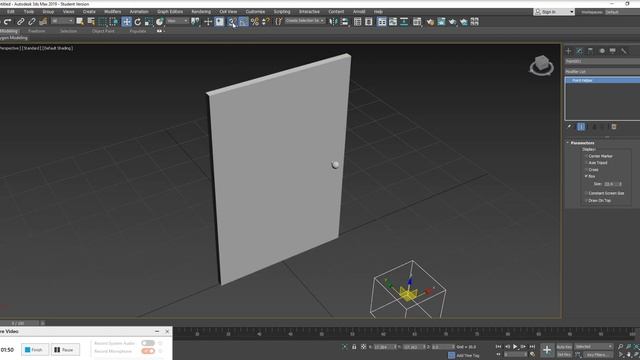This screenshot has width=640, height=360.
Task: Open the Help menu
Action: pos(378,11)
